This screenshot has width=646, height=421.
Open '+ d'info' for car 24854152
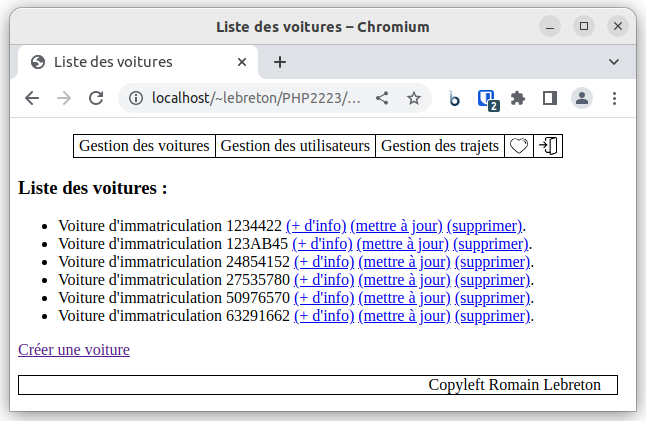point(324,262)
